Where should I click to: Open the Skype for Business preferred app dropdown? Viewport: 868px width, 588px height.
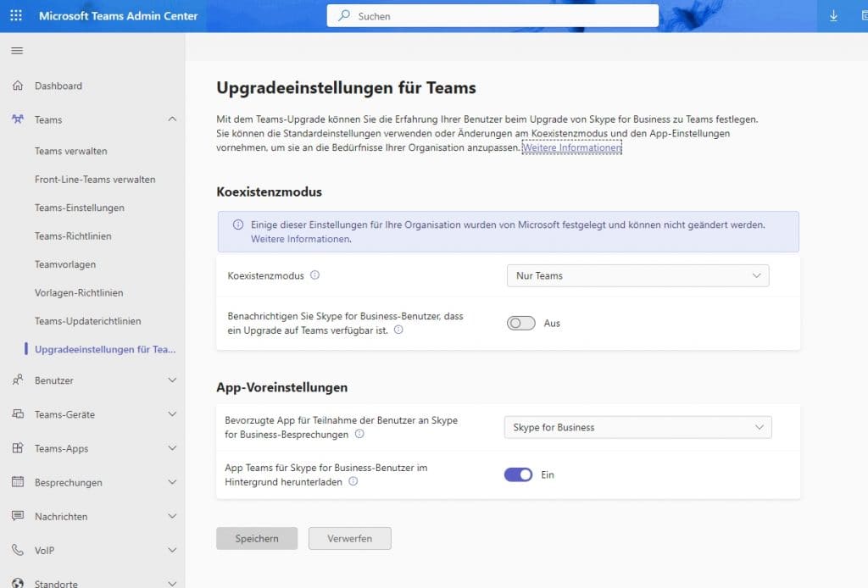point(637,427)
